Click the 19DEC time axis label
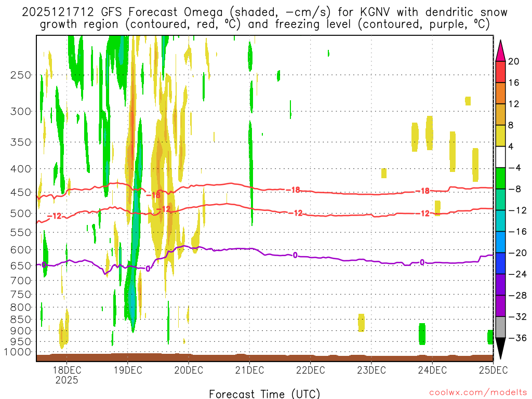The width and height of the screenshot is (532, 399). tap(128, 370)
